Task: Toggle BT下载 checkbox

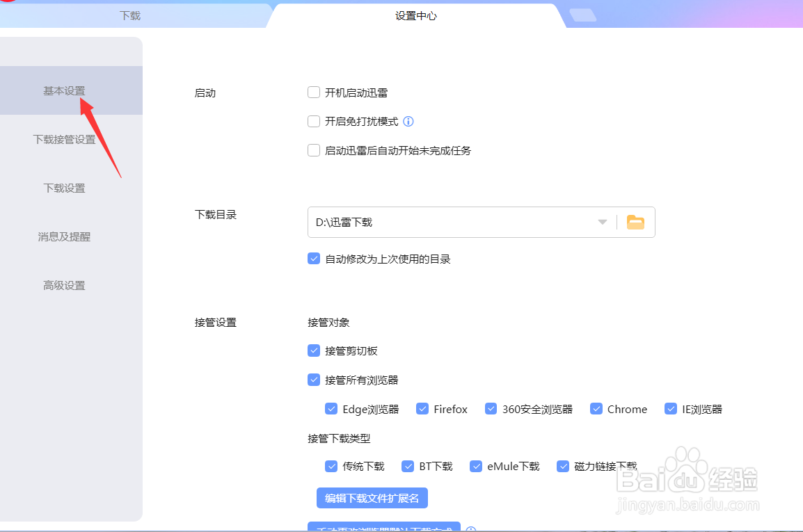Action: point(408,466)
